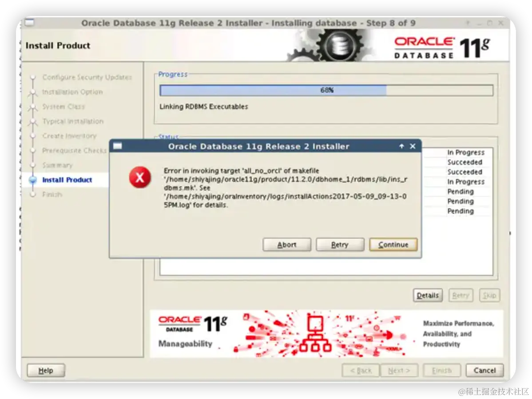Close the error dialog with X icon

(413, 146)
